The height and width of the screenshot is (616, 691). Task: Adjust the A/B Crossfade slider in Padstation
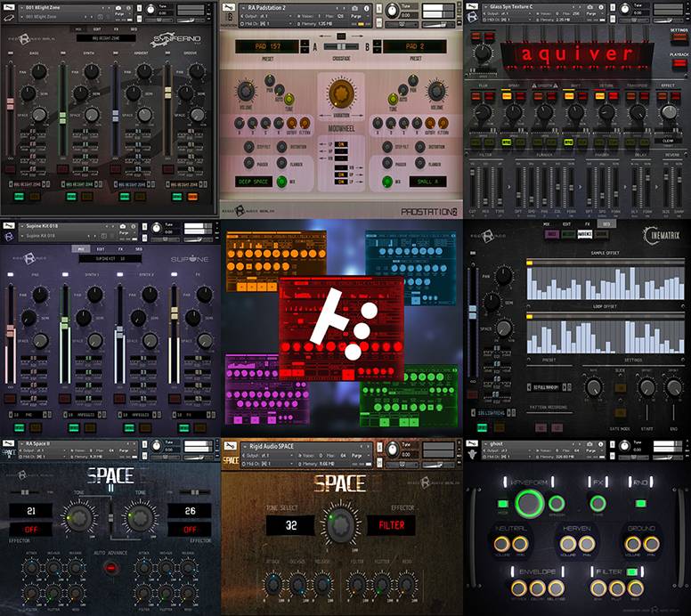pos(341,45)
